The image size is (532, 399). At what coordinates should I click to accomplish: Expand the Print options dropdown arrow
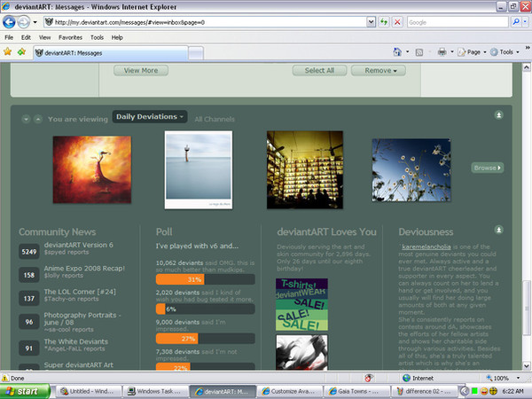click(x=452, y=52)
